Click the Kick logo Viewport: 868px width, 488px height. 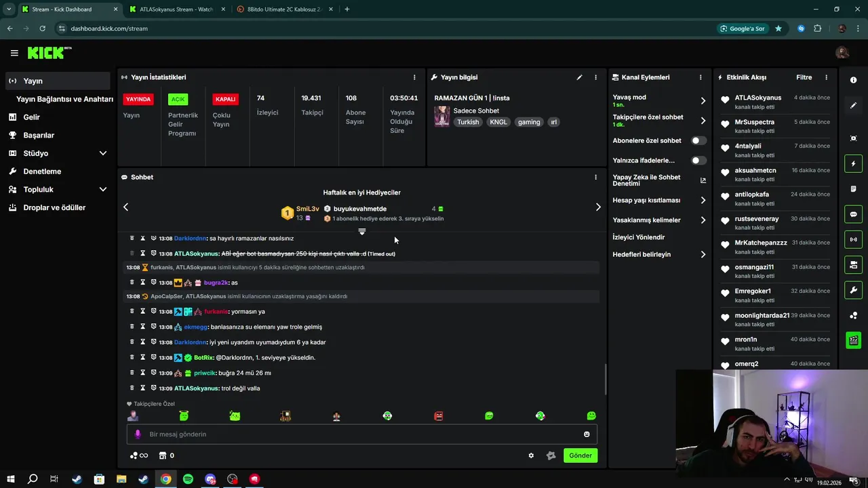coord(49,53)
